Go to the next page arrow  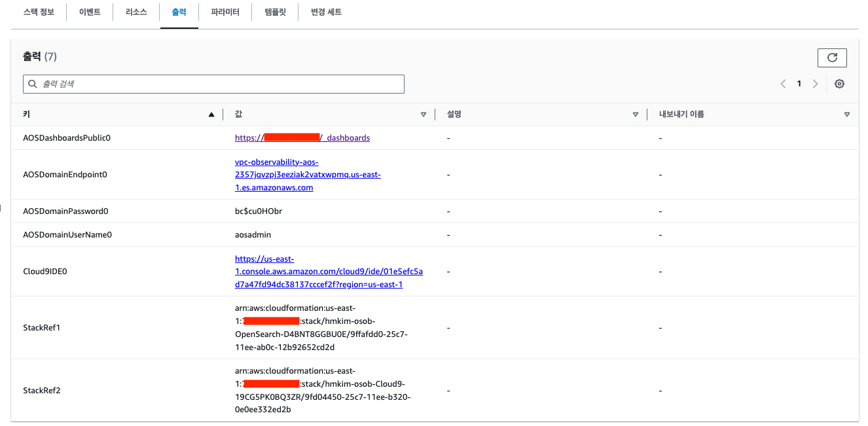click(x=815, y=84)
